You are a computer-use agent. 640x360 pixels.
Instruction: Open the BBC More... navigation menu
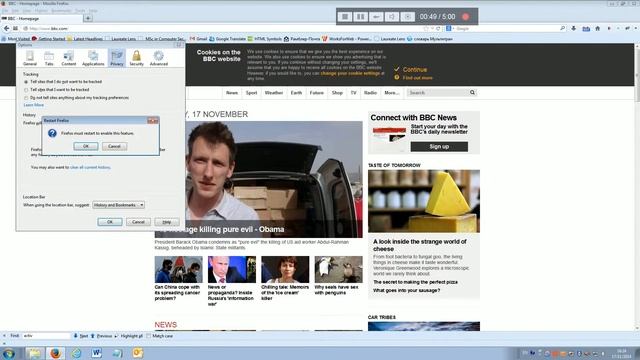click(392, 93)
